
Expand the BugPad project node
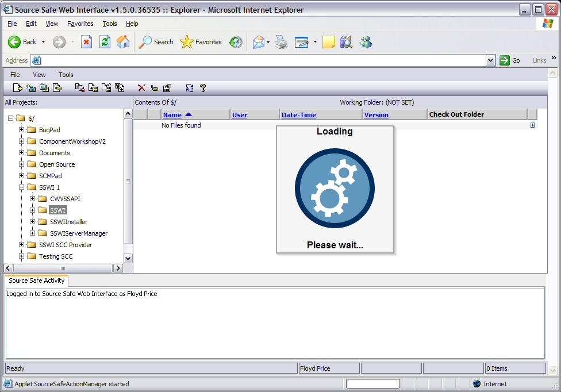(21, 129)
